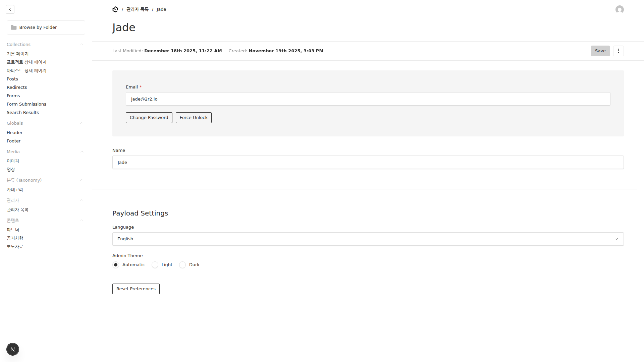Select the Light admin theme
644x362 pixels.
click(155, 265)
